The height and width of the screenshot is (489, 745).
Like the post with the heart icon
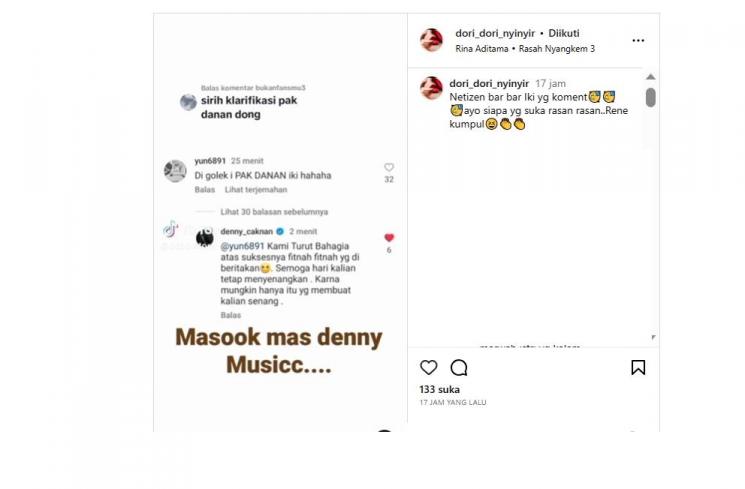tap(429, 367)
